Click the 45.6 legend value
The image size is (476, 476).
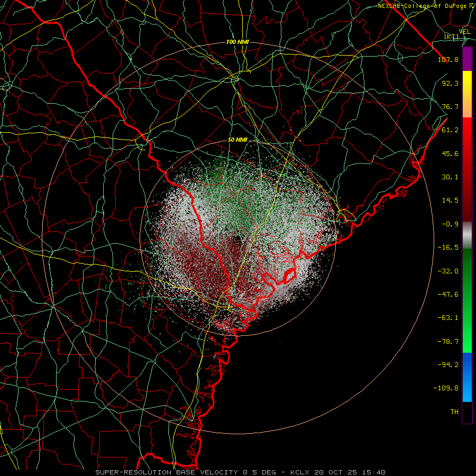[450, 153]
